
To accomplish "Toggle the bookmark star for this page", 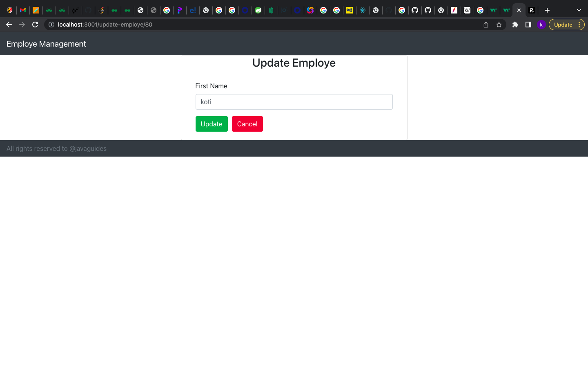I will coord(499,25).
